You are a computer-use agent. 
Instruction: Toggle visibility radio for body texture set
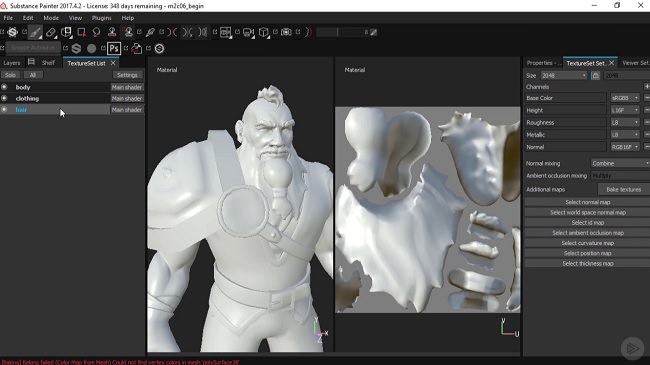click(x=4, y=87)
